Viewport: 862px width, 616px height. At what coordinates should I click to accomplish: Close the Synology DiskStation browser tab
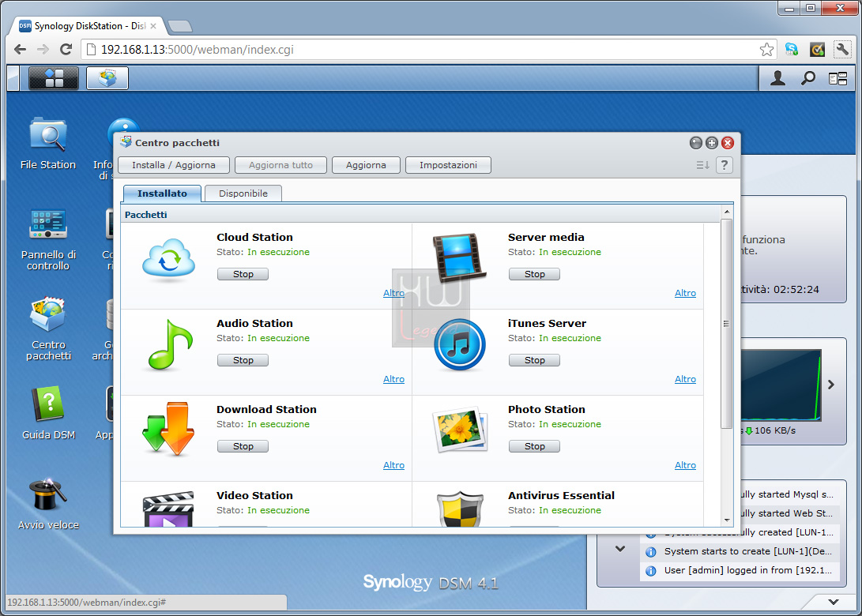pos(153,26)
